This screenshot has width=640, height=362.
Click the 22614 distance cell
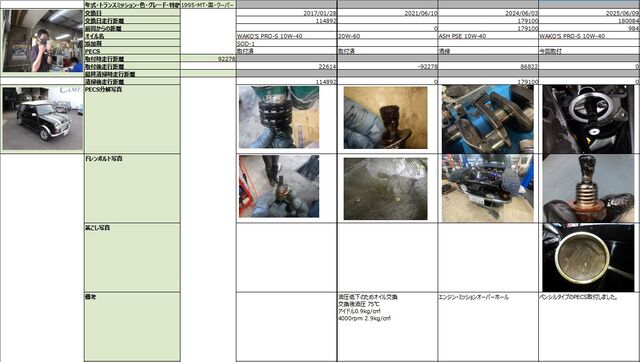(287, 66)
